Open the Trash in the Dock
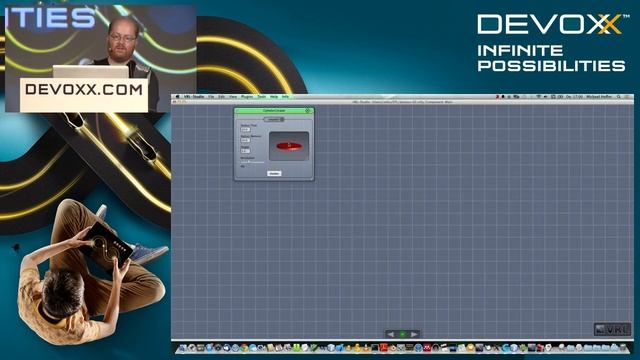 click(x=624, y=348)
